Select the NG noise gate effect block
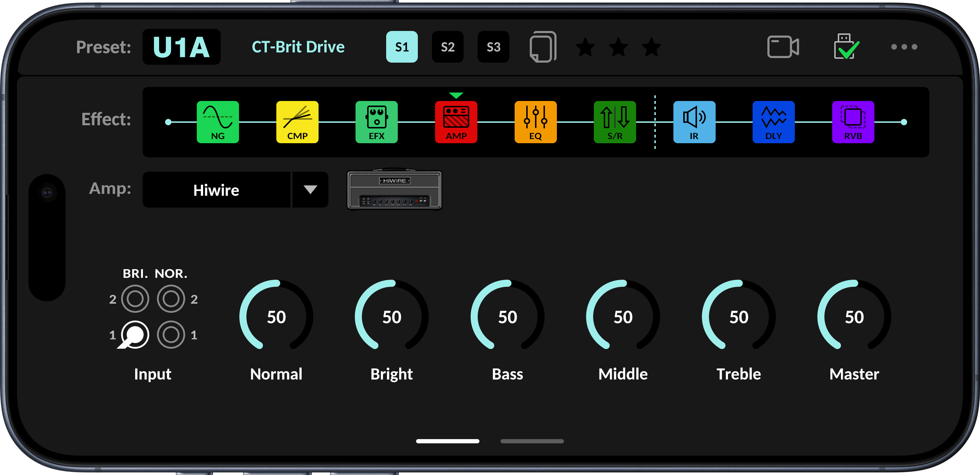980x475 pixels. (x=218, y=122)
